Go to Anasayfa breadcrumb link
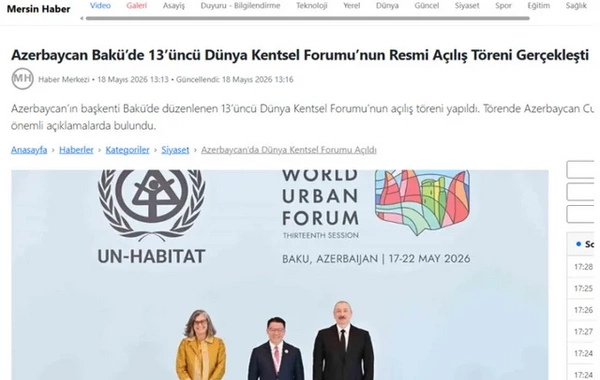The height and width of the screenshot is (380, 600). [29, 150]
